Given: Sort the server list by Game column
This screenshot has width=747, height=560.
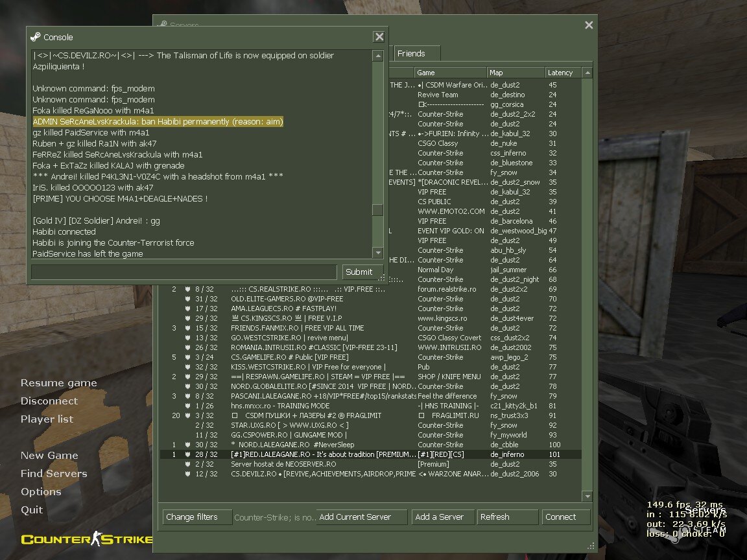Looking at the screenshot, I should tap(450, 73).
